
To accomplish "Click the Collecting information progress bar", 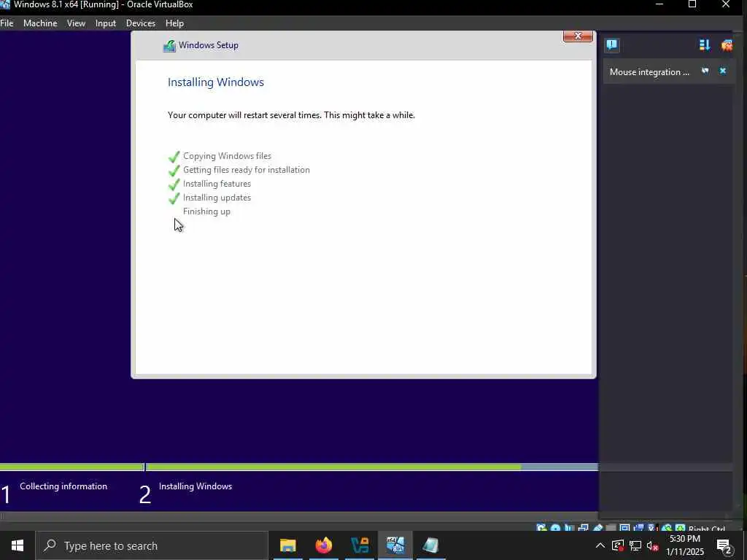I will click(x=71, y=467).
